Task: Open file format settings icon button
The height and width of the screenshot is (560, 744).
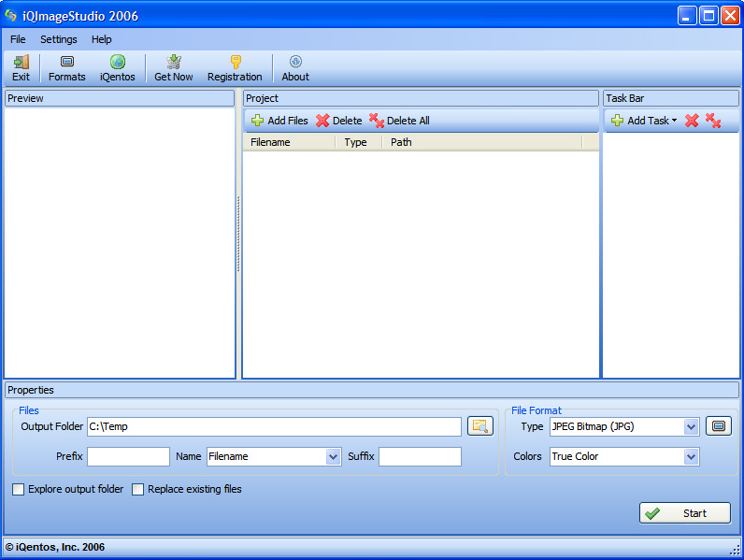Action: (x=719, y=426)
